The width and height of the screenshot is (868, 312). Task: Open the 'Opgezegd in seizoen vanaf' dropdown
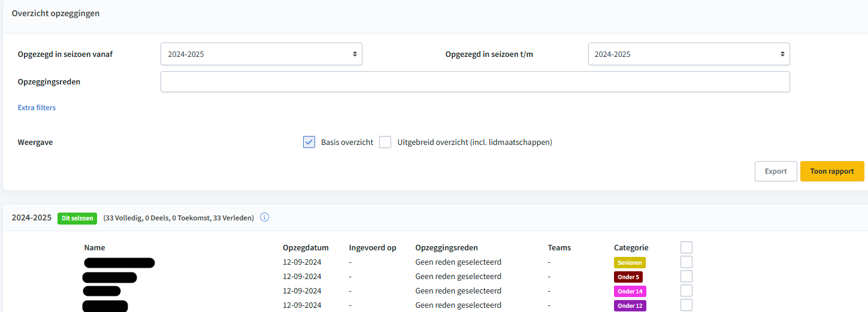pos(261,54)
